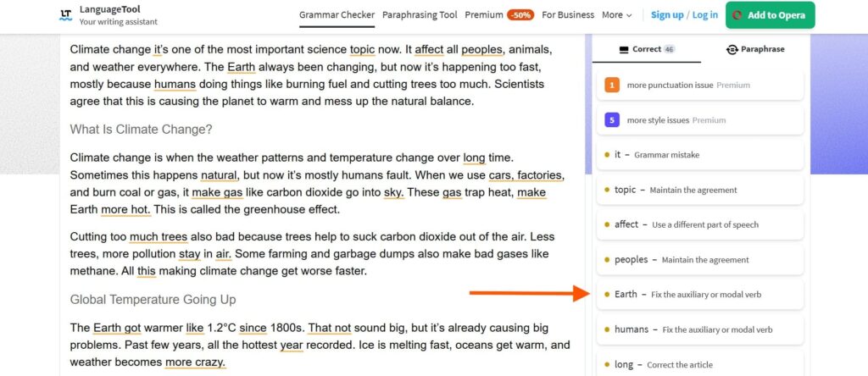Screen dimensions: 868x376
Task: Open the For Business page
Action: pos(568,15)
